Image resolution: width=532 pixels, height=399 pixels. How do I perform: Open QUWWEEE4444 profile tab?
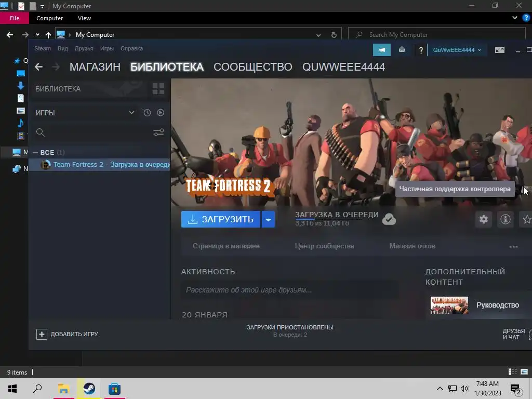tap(344, 67)
